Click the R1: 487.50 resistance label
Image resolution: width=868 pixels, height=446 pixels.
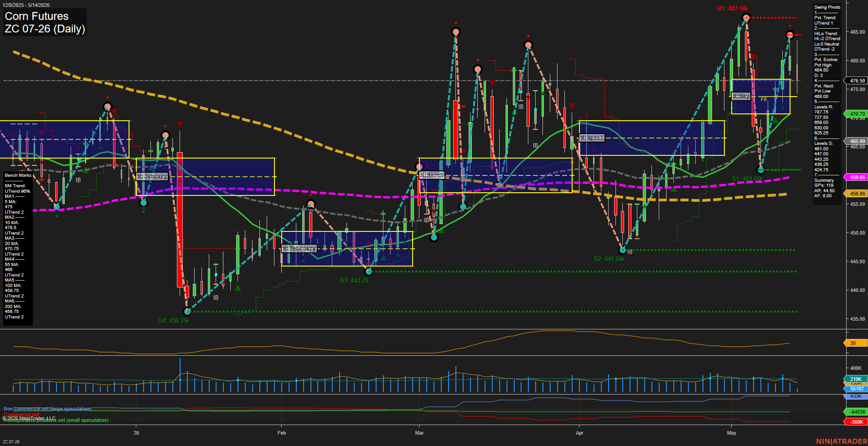click(731, 9)
